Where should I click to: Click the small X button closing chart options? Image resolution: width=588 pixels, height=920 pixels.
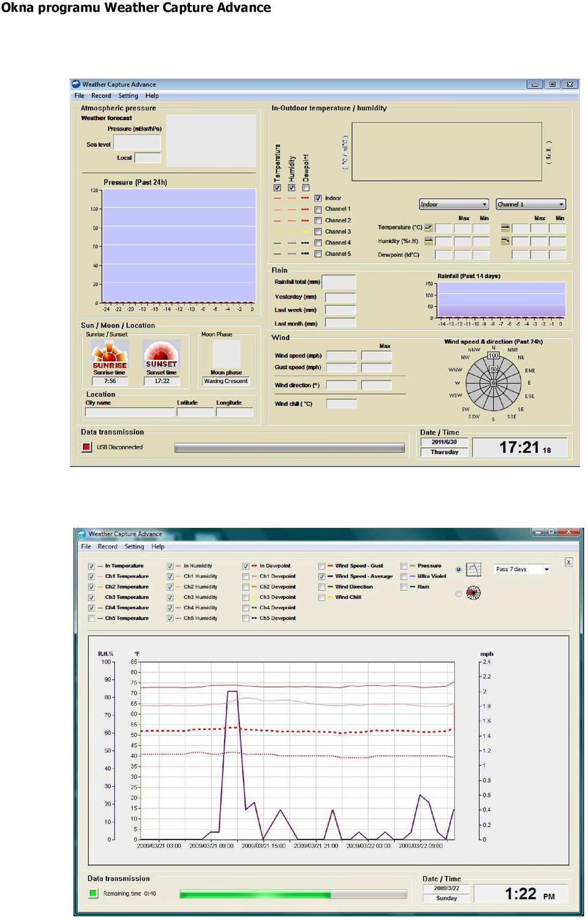click(x=568, y=562)
